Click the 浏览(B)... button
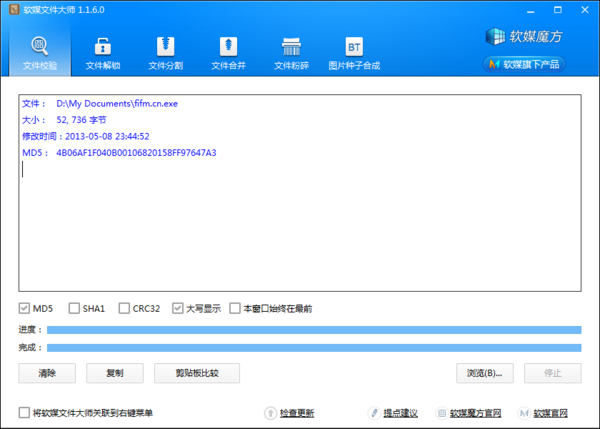 (x=485, y=373)
